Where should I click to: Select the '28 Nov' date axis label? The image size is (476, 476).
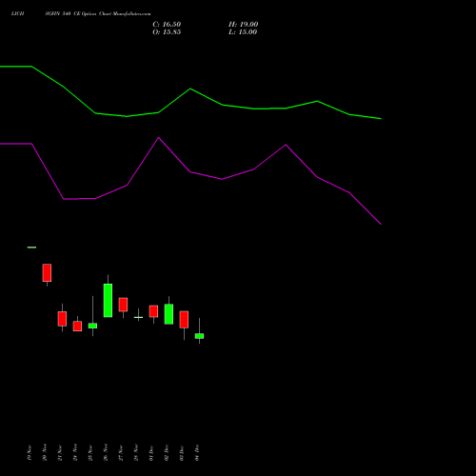pyautogui.click(x=136, y=453)
